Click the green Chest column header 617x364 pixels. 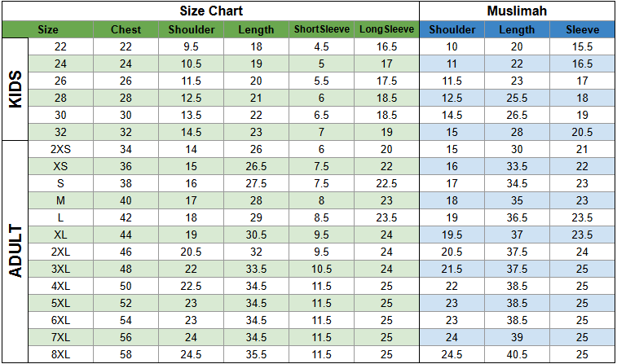tap(126, 29)
